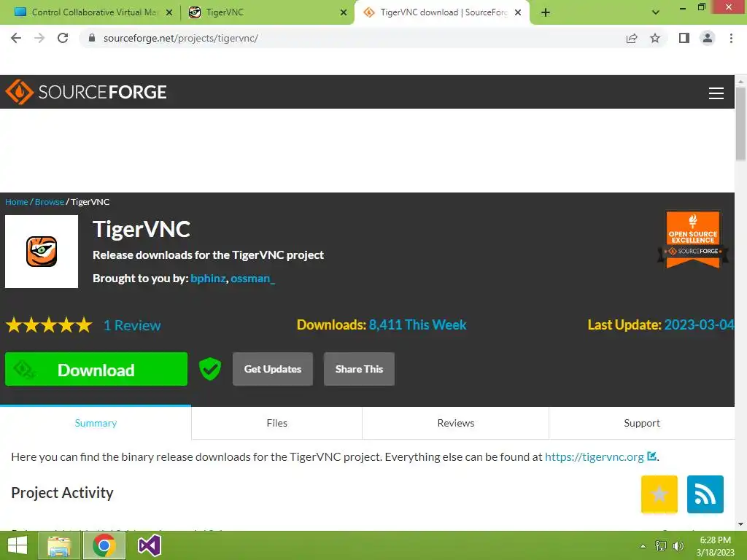Click the 2023-03-04 last update date
747x560 pixels.
pyautogui.click(x=699, y=324)
